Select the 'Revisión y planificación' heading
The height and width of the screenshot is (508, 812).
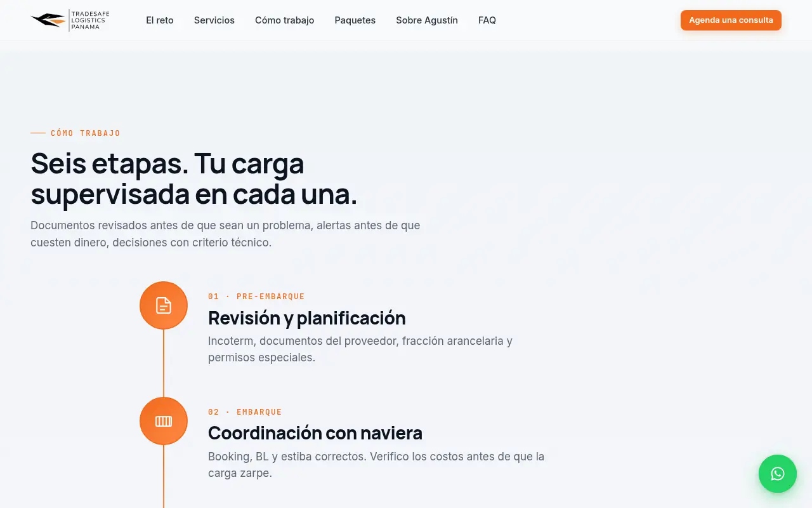tap(307, 317)
